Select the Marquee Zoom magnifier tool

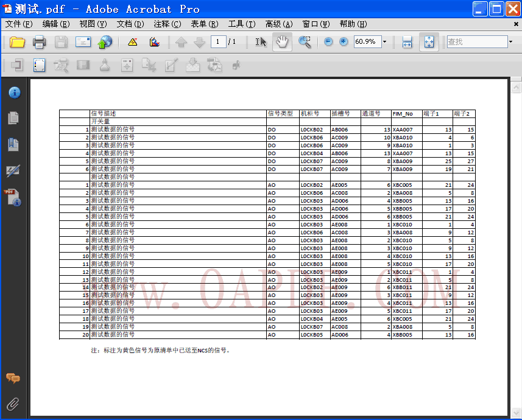(305, 42)
